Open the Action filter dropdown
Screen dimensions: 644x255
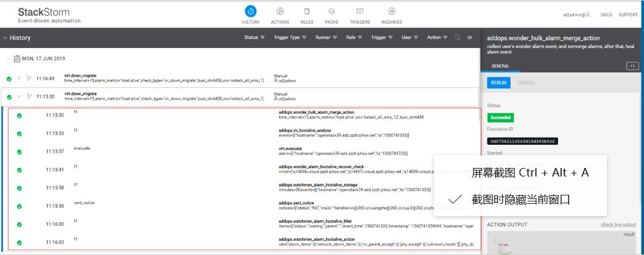[x=437, y=37]
